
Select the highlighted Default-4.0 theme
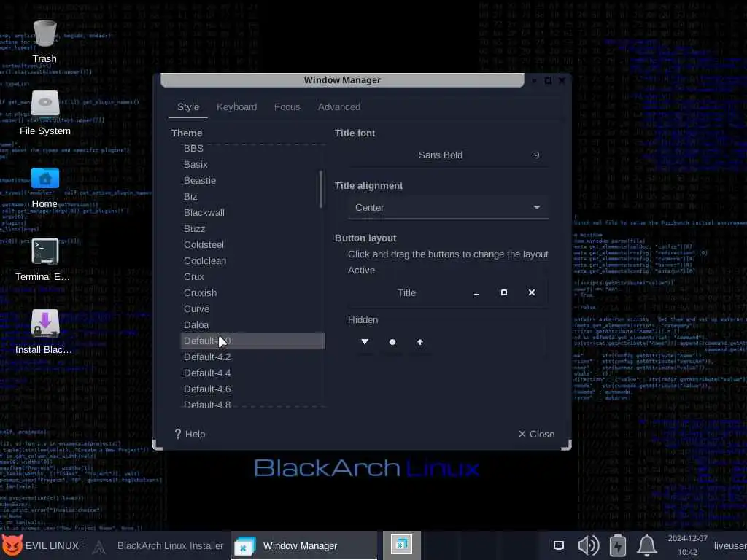(x=252, y=341)
